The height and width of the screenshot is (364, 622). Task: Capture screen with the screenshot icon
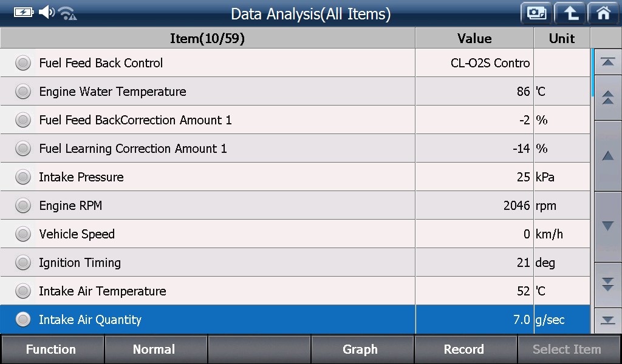point(536,13)
